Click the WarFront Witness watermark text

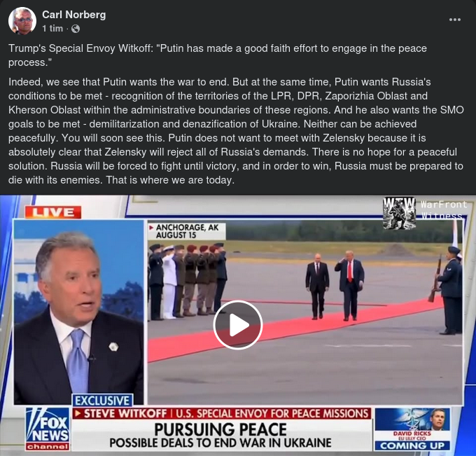click(444, 209)
